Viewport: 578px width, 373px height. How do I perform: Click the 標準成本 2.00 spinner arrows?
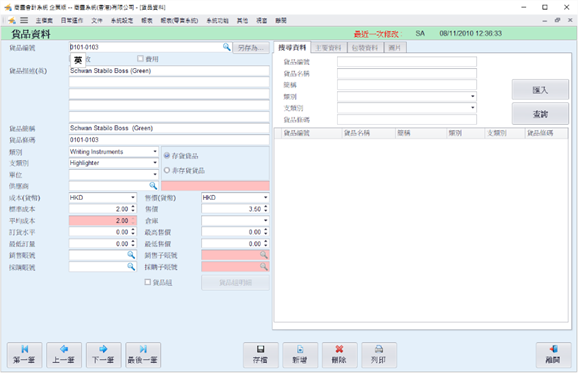click(x=133, y=209)
